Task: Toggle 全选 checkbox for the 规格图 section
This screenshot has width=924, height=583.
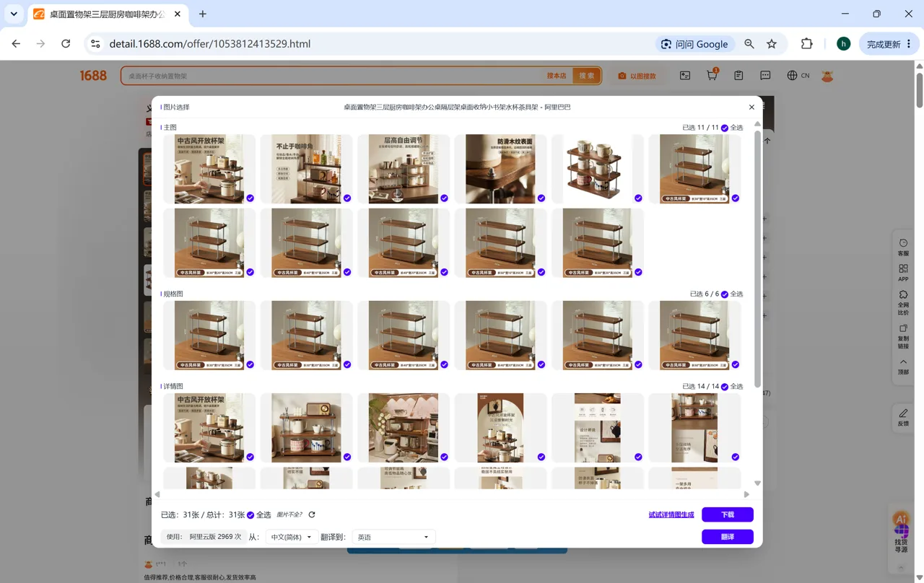Action: click(725, 294)
